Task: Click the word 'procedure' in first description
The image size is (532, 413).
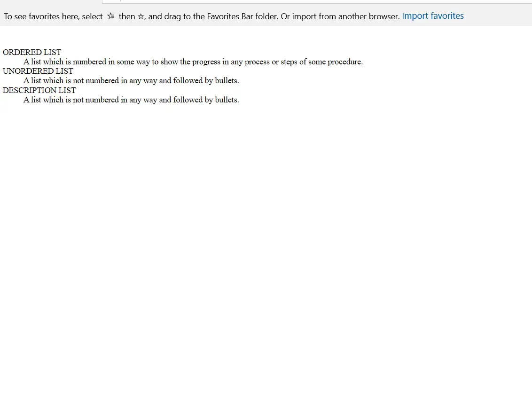Action: pos(344,62)
